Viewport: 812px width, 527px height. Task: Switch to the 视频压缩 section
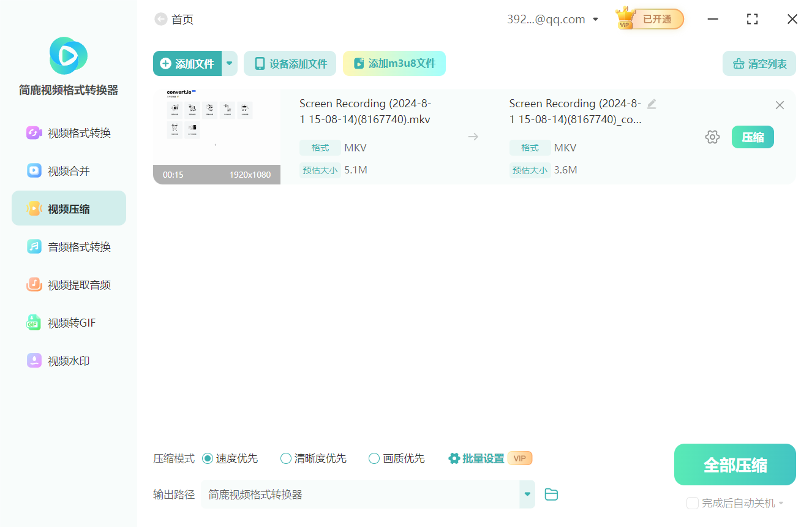69,208
